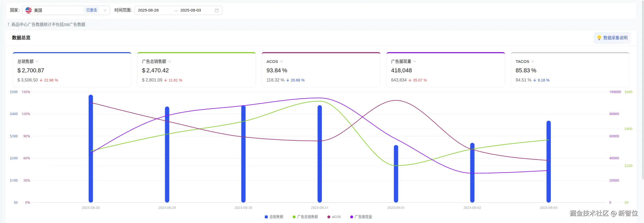Click the purple 广告展现量 legend dot
The width and height of the screenshot is (644, 223).
pos(352,217)
